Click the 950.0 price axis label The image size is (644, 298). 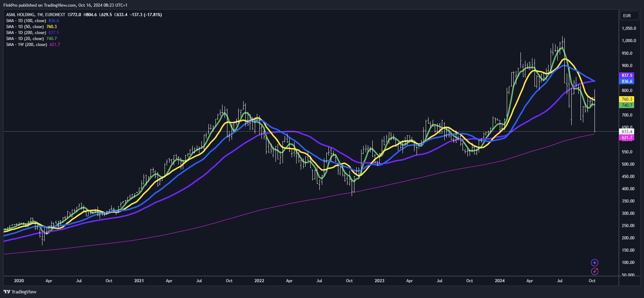(627, 53)
